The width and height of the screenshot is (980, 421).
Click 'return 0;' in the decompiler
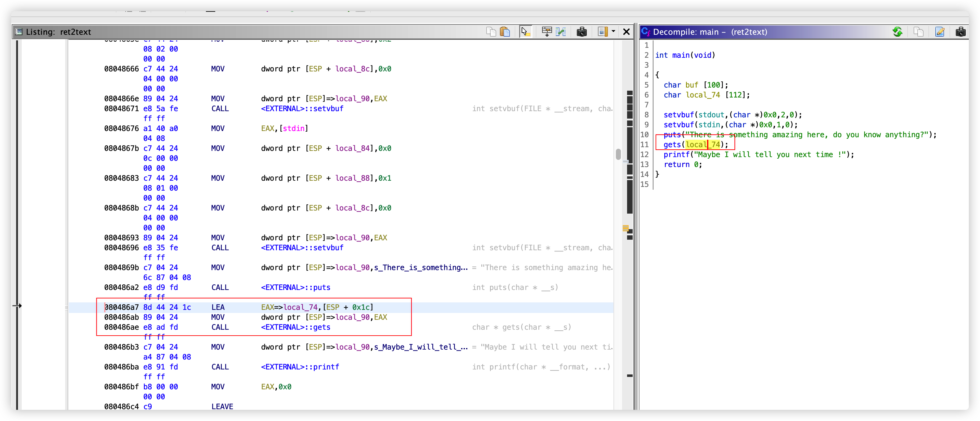tap(683, 164)
